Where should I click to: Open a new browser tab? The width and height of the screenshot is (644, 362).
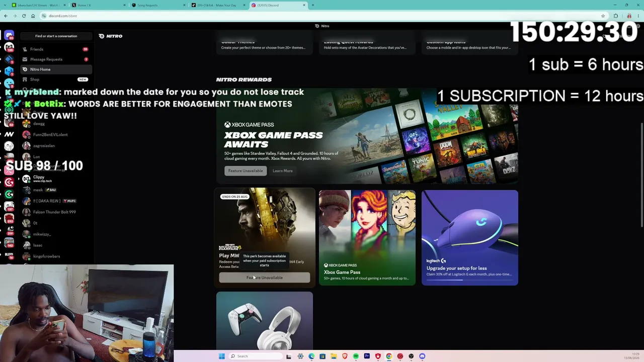312,5
